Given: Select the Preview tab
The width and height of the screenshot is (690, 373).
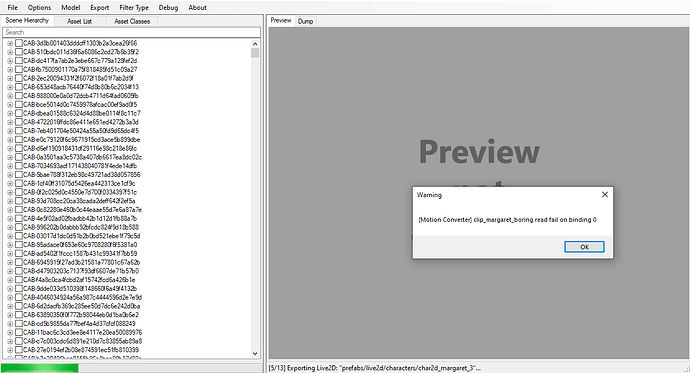Looking at the screenshot, I should click(x=281, y=20).
